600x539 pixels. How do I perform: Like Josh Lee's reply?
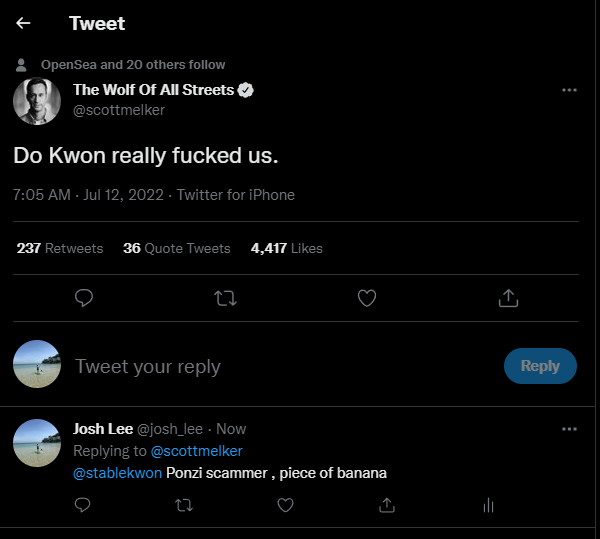coord(285,505)
